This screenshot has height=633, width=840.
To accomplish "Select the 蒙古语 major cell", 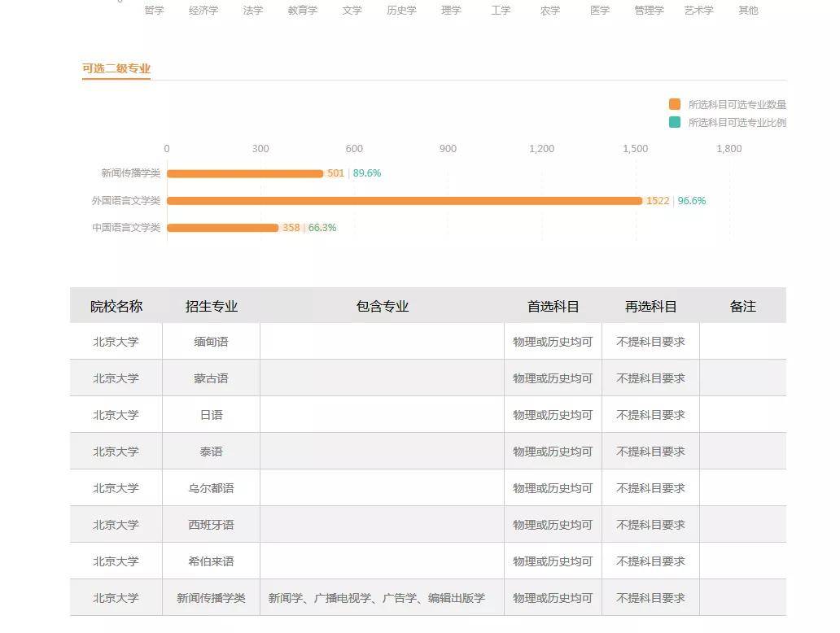I will pyautogui.click(x=211, y=378).
